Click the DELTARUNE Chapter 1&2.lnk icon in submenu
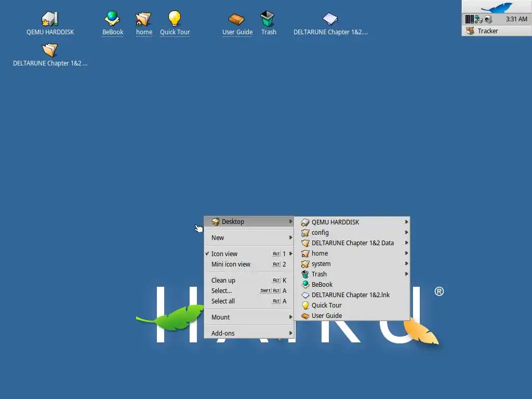 coord(305,295)
